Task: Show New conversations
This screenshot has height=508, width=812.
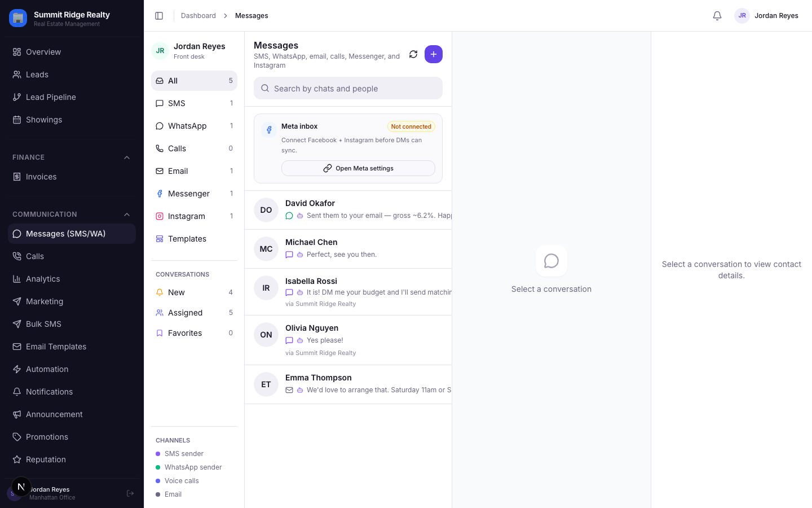Action: (194, 292)
